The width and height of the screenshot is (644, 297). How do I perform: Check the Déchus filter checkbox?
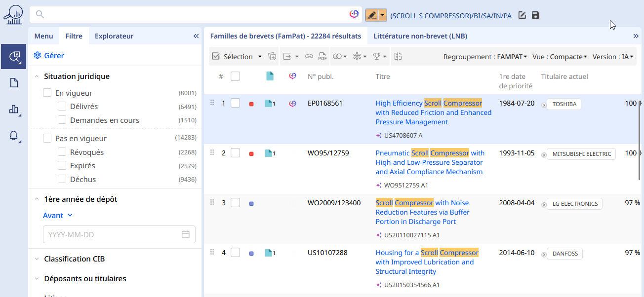point(62,179)
